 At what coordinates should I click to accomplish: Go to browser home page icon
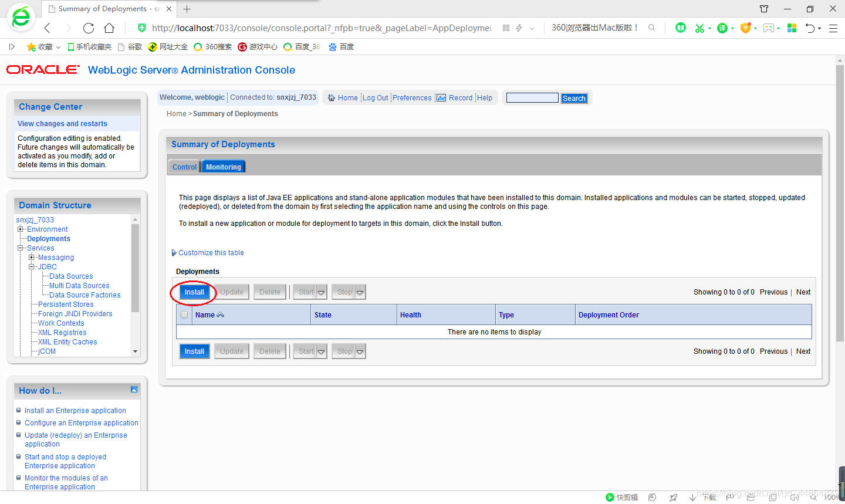[109, 28]
